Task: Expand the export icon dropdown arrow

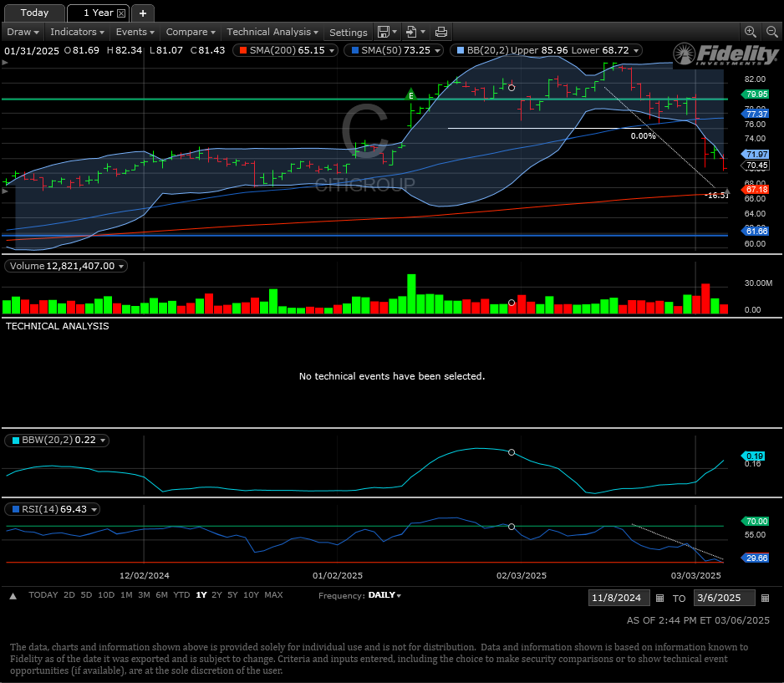Action: (x=423, y=32)
